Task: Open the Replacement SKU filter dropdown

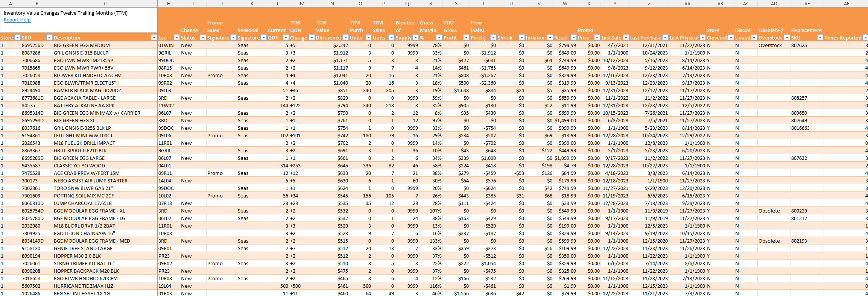Action: coord(820,38)
